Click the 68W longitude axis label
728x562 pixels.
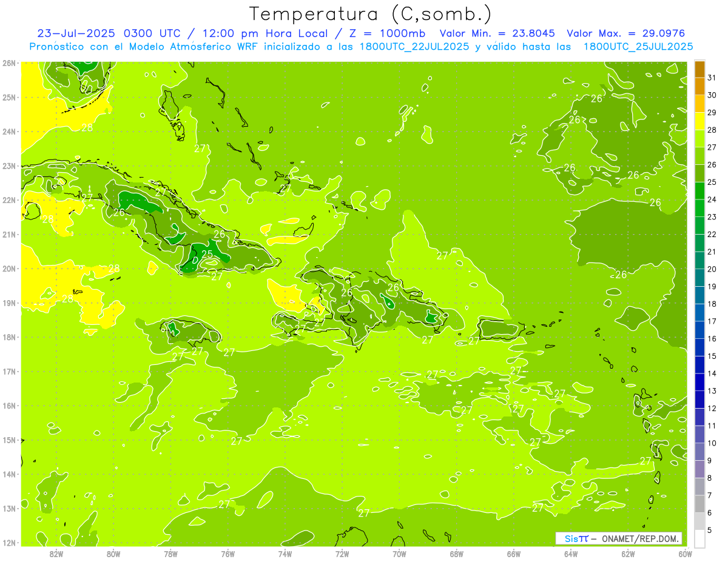(457, 553)
